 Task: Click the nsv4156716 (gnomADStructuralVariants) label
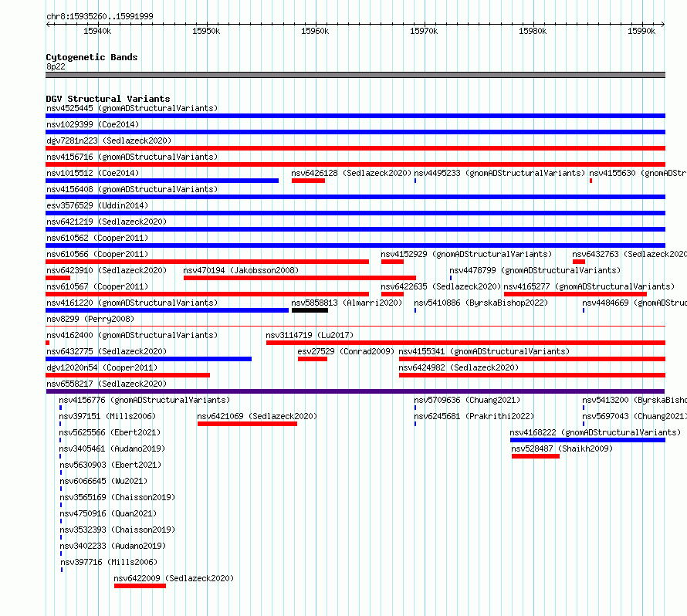(132, 157)
